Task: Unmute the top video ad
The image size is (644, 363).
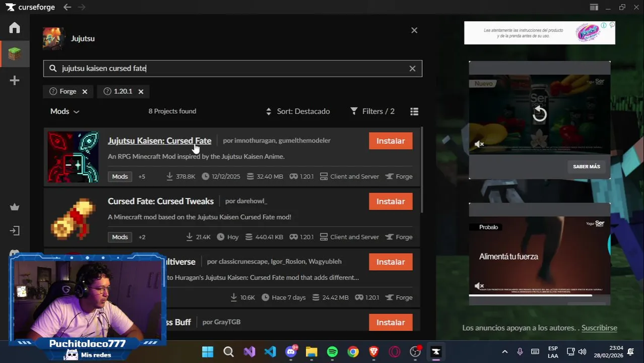Action: [x=479, y=144]
